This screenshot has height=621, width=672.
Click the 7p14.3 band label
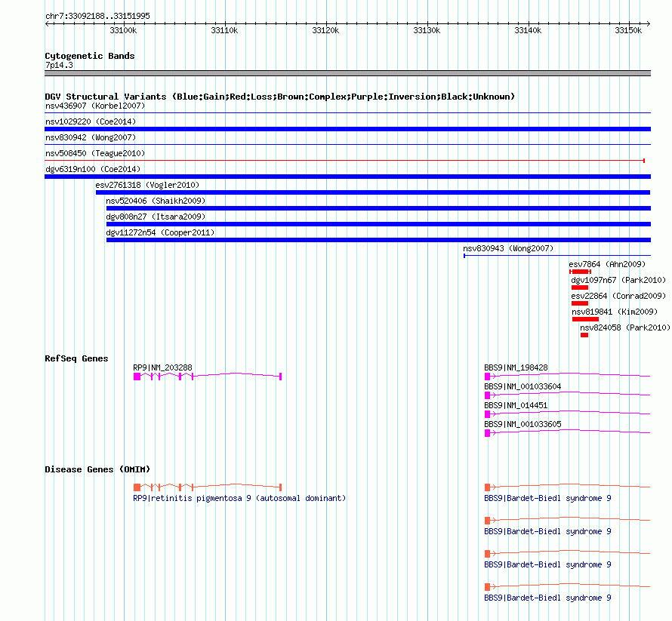[x=59, y=65]
